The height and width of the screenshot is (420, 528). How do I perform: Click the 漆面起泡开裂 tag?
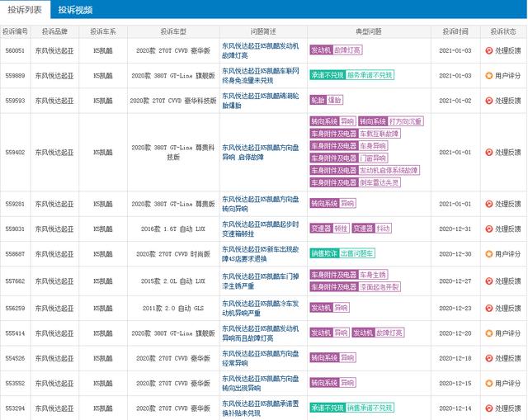pos(356,287)
